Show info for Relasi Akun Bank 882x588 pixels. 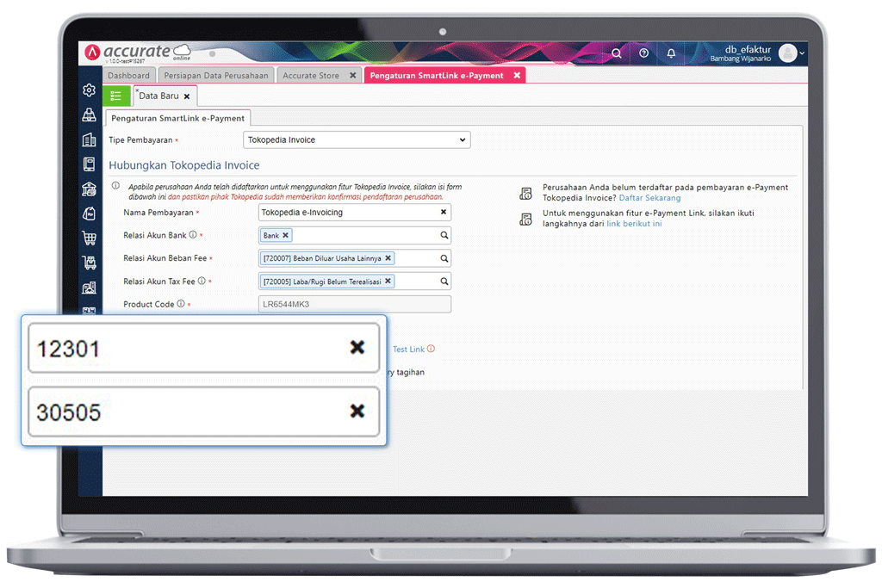point(193,234)
